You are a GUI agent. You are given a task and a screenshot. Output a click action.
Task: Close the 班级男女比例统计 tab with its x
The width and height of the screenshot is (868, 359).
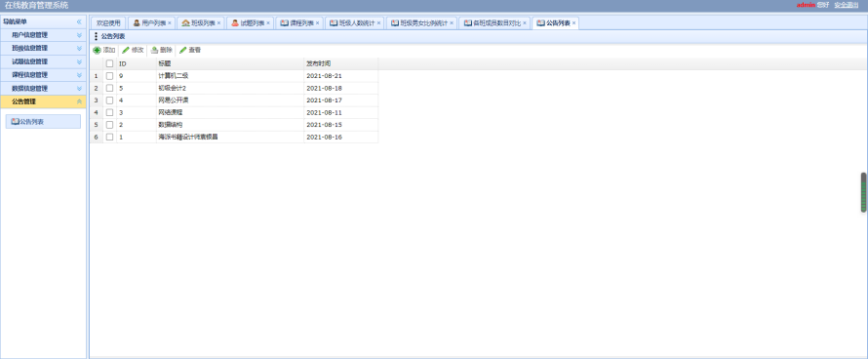tap(452, 23)
